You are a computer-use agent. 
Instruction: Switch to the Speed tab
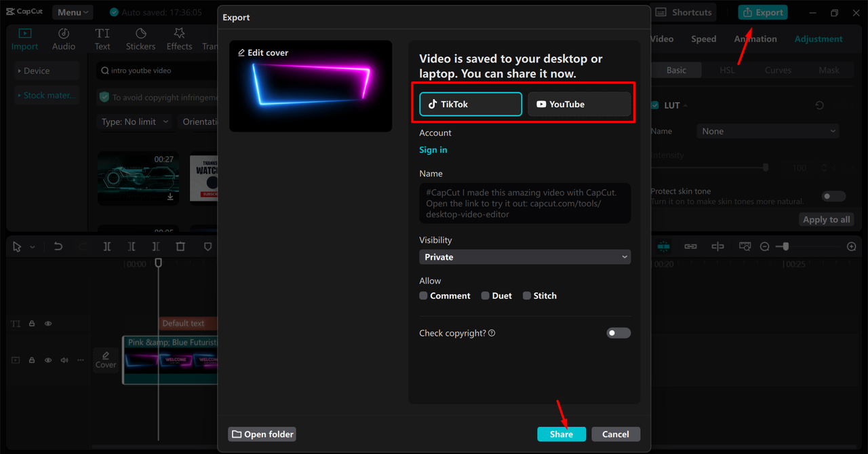[x=704, y=39]
